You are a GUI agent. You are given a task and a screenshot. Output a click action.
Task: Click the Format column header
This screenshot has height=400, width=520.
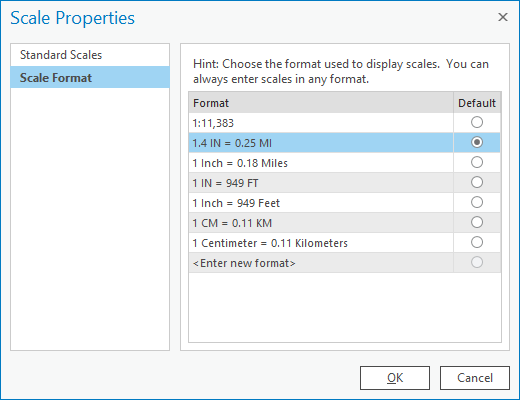[x=321, y=103]
